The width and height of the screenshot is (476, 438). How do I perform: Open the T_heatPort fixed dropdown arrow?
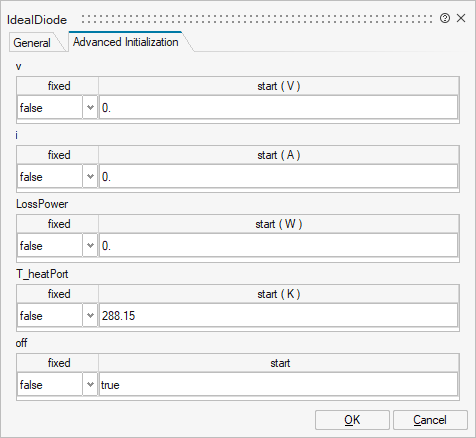click(90, 316)
